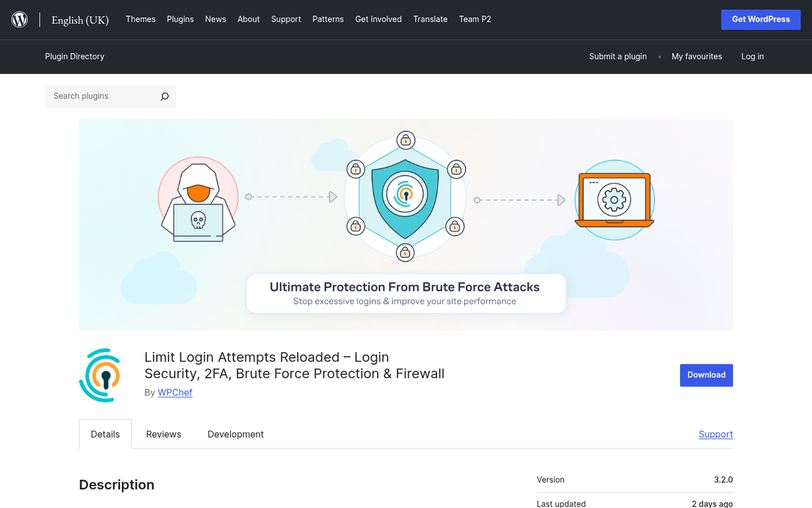Click the plugin banner image
This screenshot has height=508, width=812.
[406, 225]
